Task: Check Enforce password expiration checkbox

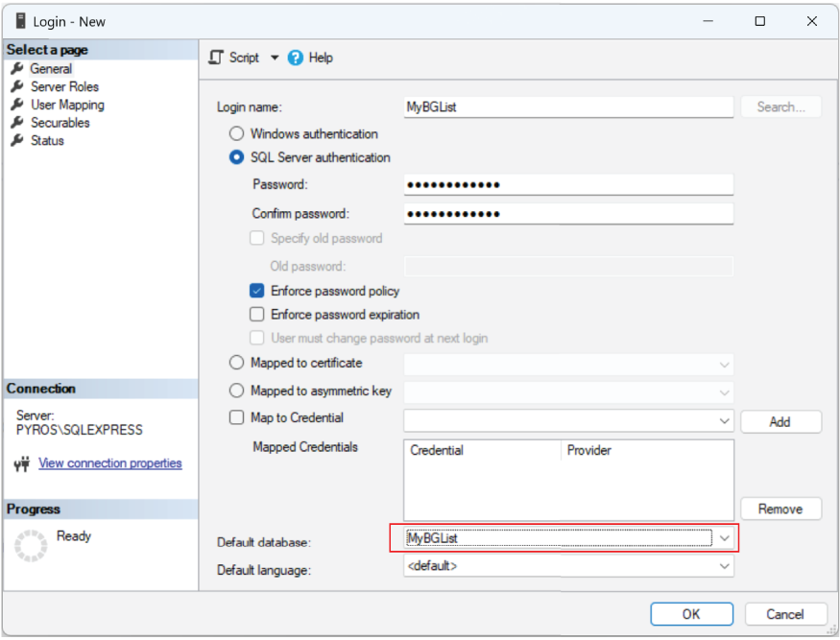Action: click(257, 315)
